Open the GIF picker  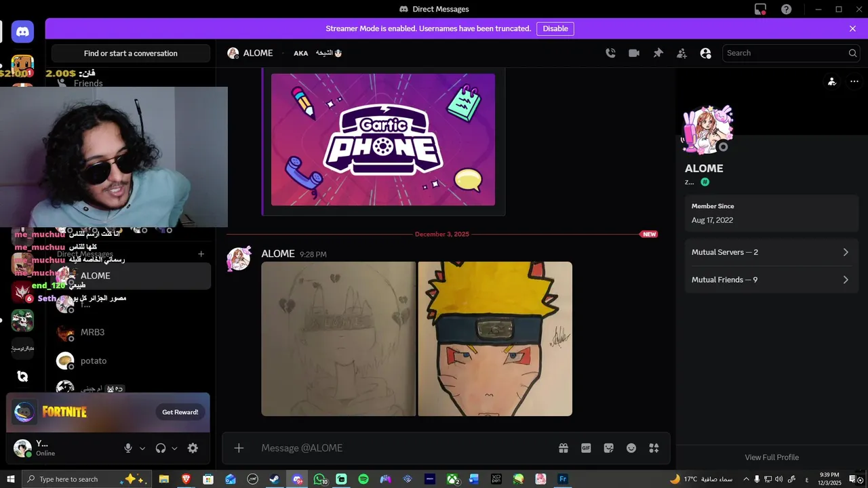click(x=586, y=448)
